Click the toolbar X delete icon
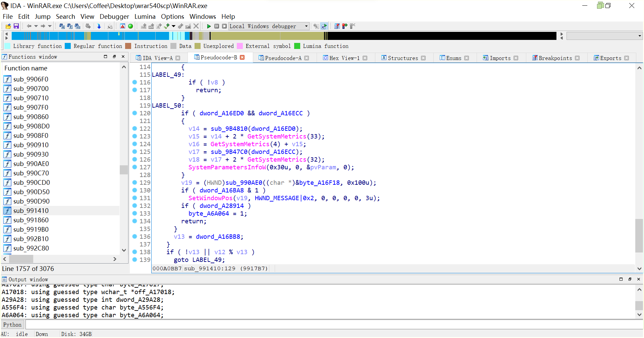The height and width of the screenshot is (338, 644). click(196, 26)
